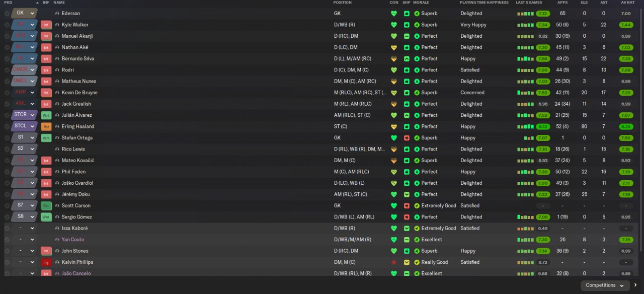
Task: Click Kalvin Phillips' red condition icon
Action: pyautogui.click(x=394, y=262)
